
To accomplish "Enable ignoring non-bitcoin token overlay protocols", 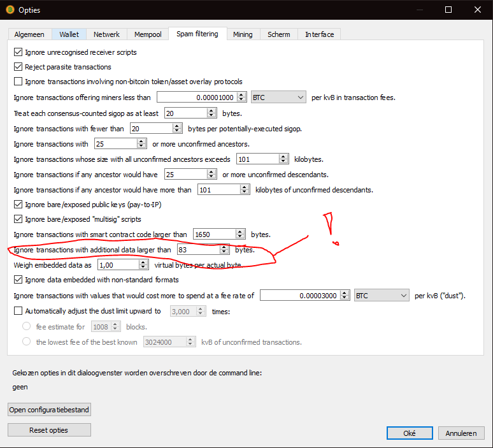I will [x=18, y=82].
